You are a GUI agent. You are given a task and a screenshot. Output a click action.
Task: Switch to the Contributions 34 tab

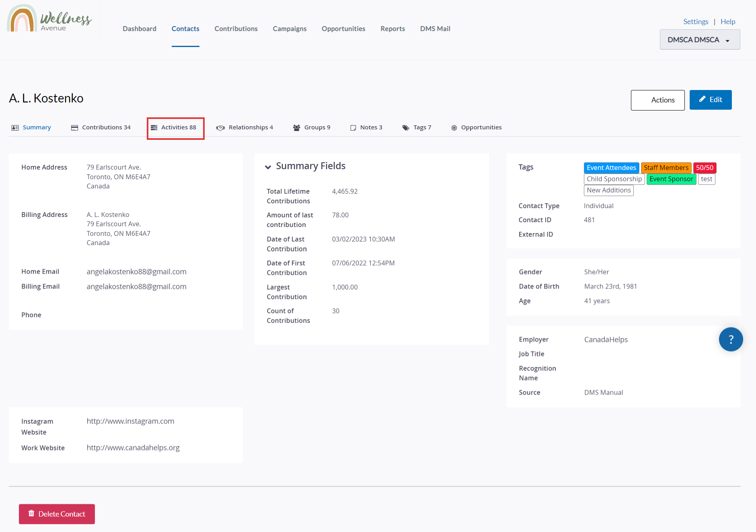click(x=101, y=127)
